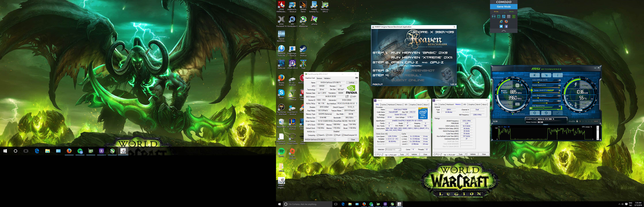Open the EVGA PrecisionX 16 desktop icon
Image resolution: width=644 pixels, height=207 pixels.
click(281, 22)
